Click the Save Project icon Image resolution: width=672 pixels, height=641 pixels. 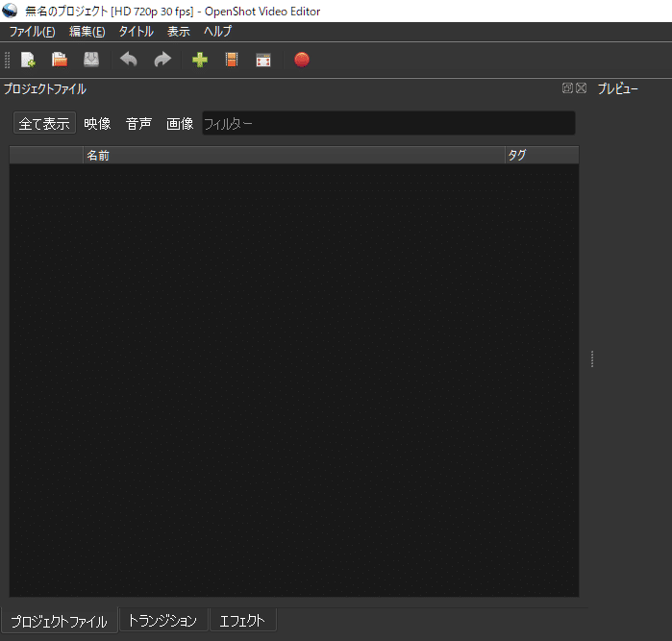(x=91, y=60)
